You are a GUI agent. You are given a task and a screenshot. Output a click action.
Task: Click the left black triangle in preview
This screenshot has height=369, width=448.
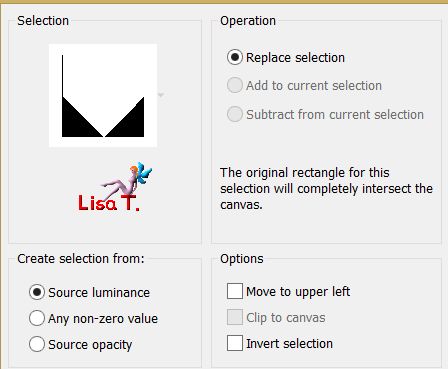point(77,122)
